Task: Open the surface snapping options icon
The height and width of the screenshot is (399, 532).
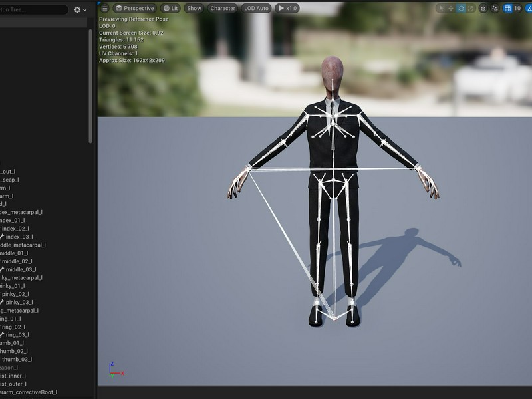Action: (495, 9)
